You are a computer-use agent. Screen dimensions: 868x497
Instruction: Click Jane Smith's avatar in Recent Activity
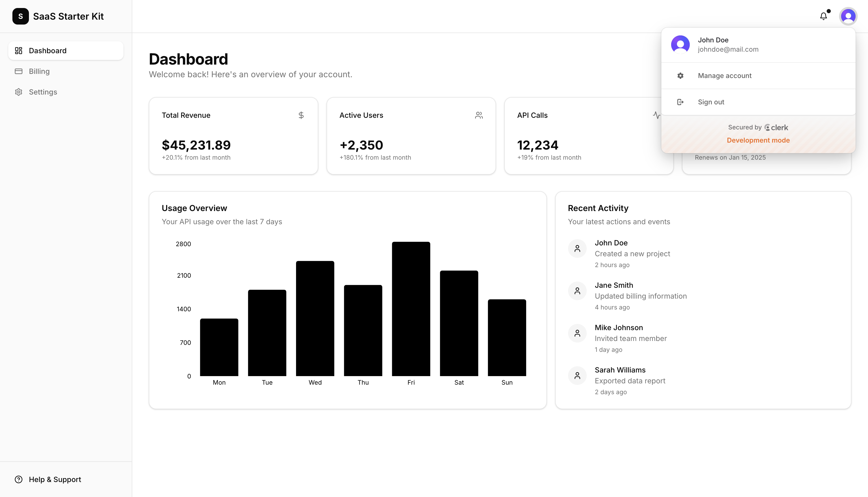click(x=577, y=291)
